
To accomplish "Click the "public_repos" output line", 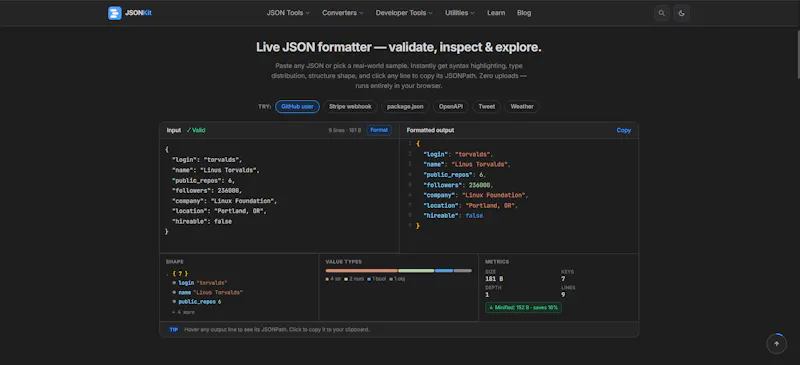I will [519, 175].
